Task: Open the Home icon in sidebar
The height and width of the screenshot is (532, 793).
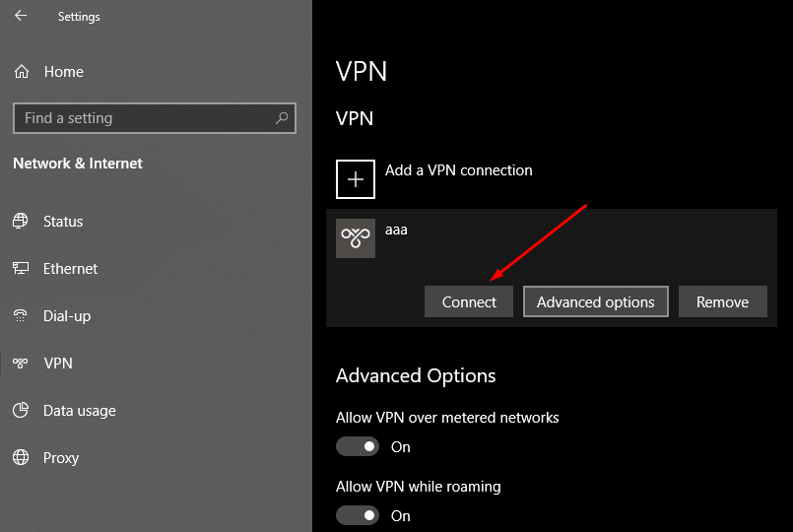Action: tap(22, 72)
